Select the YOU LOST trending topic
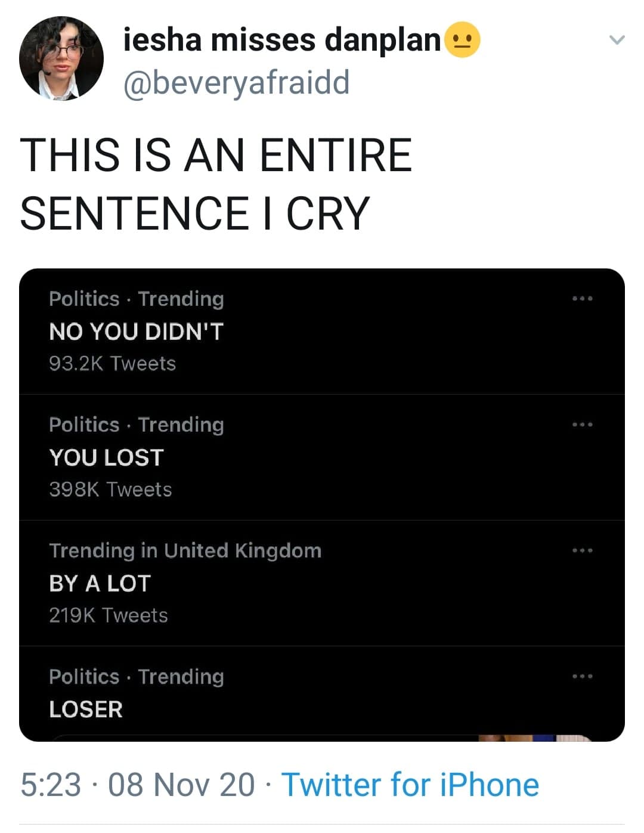This screenshot has height=833, width=644. pos(106,457)
